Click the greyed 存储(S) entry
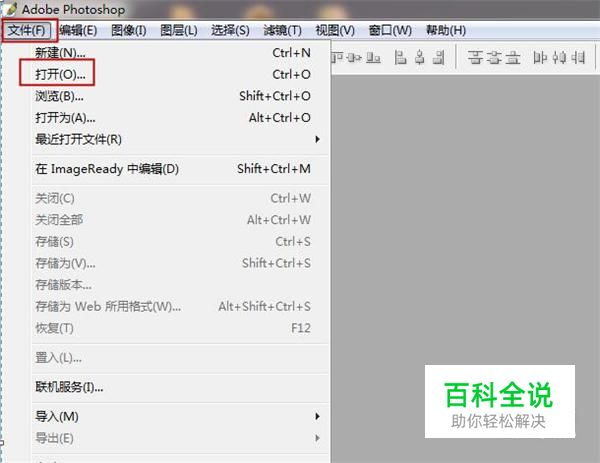The image size is (600, 463). click(180, 241)
